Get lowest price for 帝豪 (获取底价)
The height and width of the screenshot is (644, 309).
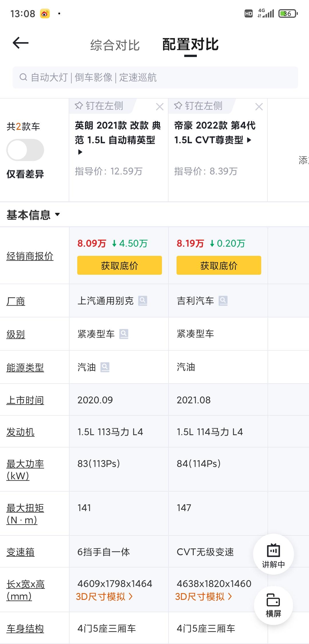(x=219, y=265)
